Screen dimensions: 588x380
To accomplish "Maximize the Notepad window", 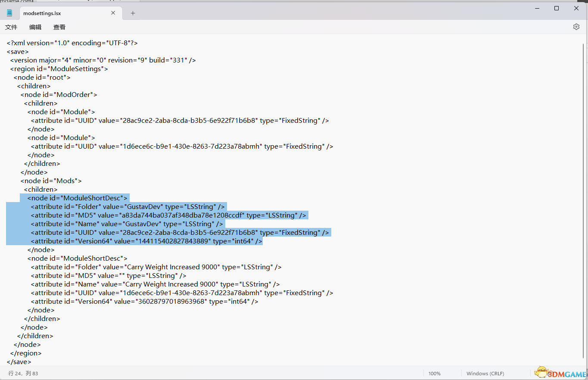I will 557,8.
